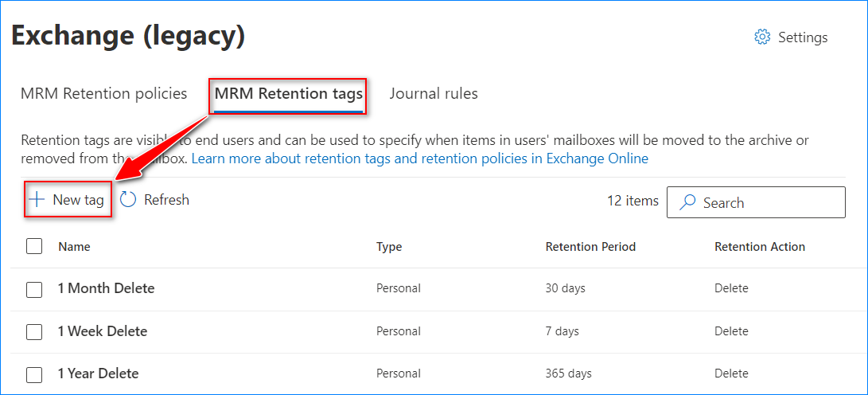Image resolution: width=868 pixels, height=395 pixels.
Task: Toggle the select-all checkbox in header
Action: pyautogui.click(x=34, y=247)
